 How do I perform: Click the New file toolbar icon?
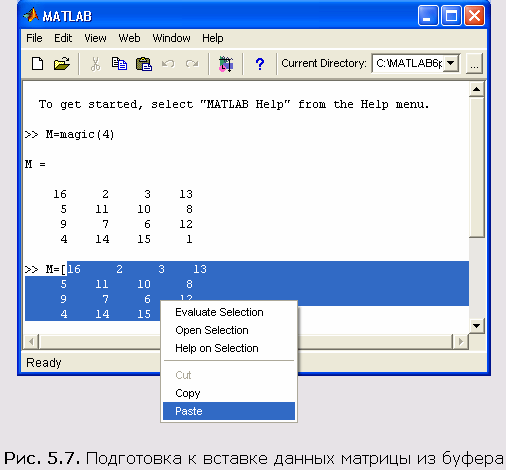pos(37,63)
